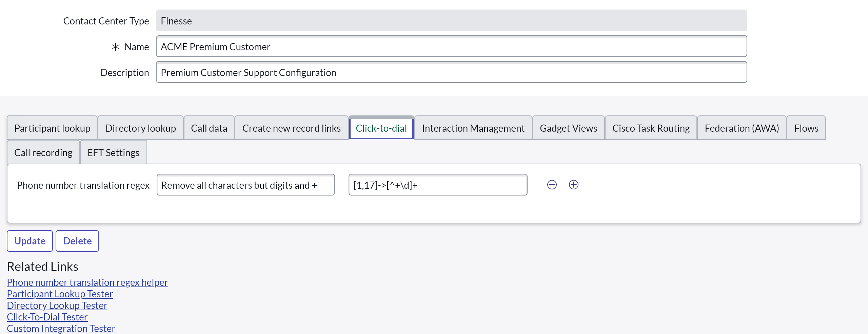Open the Flows tab

click(x=806, y=128)
